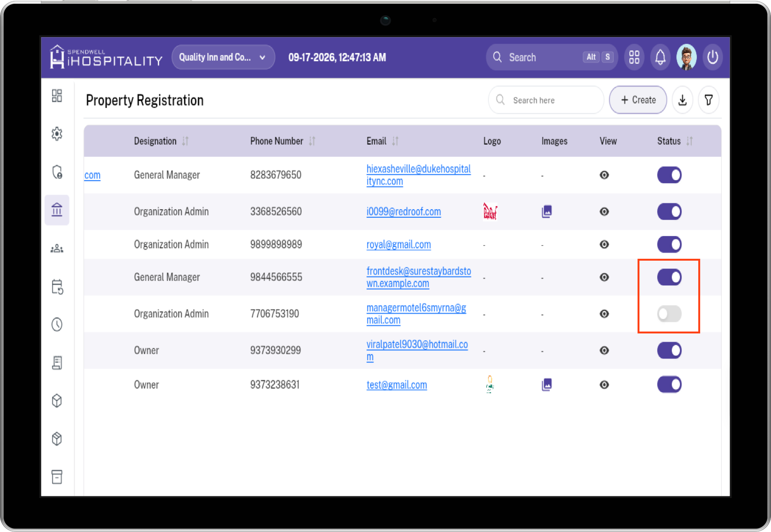Download the property list

pyautogui.click(x=682, y=100)
